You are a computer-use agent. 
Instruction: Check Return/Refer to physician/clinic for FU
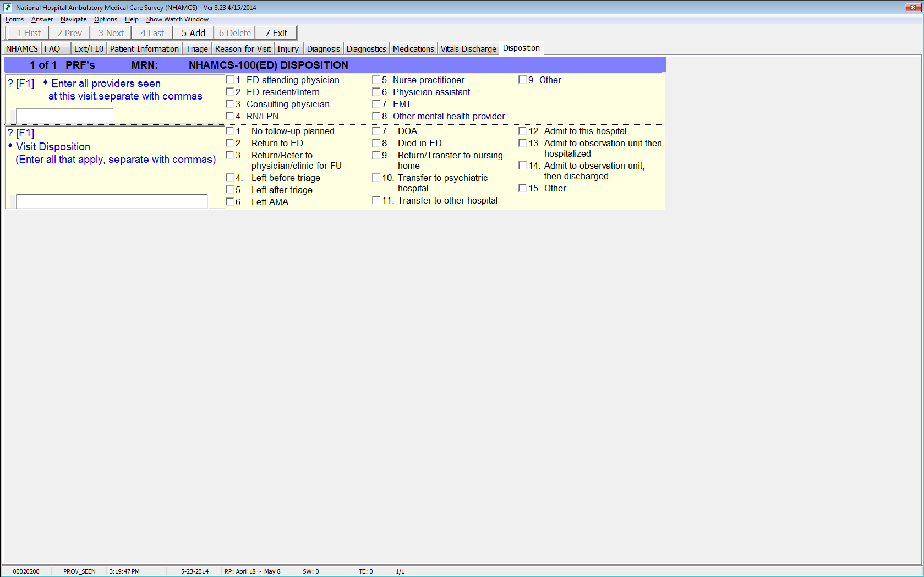230,155
